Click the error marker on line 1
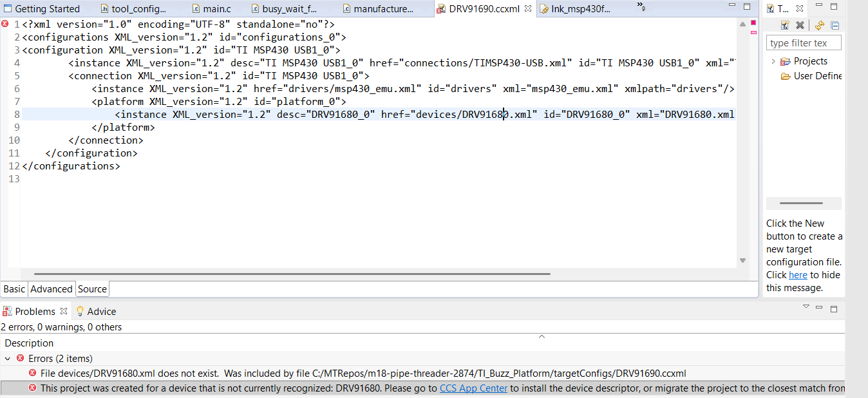Screen dimensions: 868x398 coord(5,24)
